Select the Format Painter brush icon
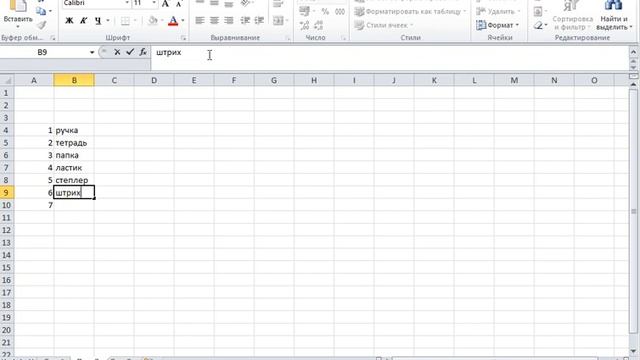Image resolution: width=640 pixels, height=360 pixels. click(41, 25)
